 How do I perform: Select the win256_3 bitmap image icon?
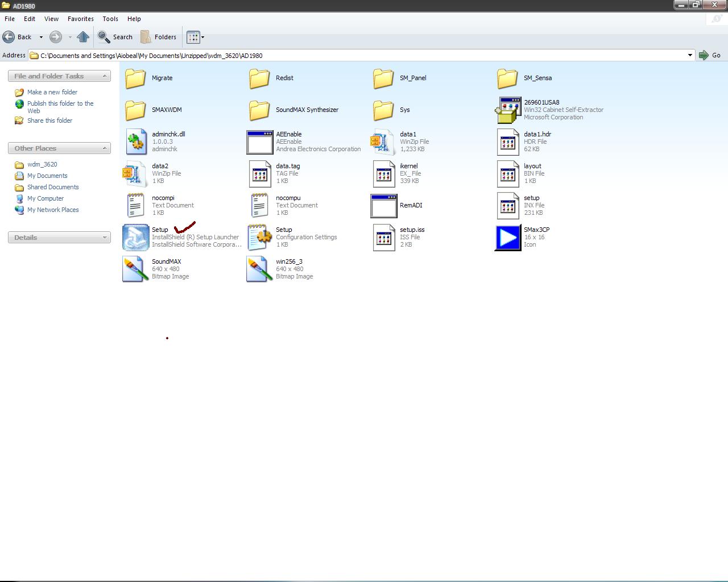tap(260, 269)
